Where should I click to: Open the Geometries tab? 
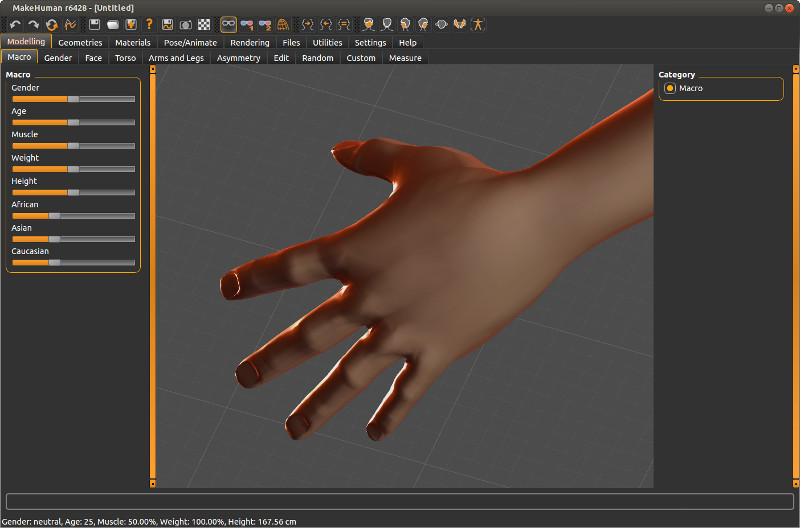[x=80, y=43]
